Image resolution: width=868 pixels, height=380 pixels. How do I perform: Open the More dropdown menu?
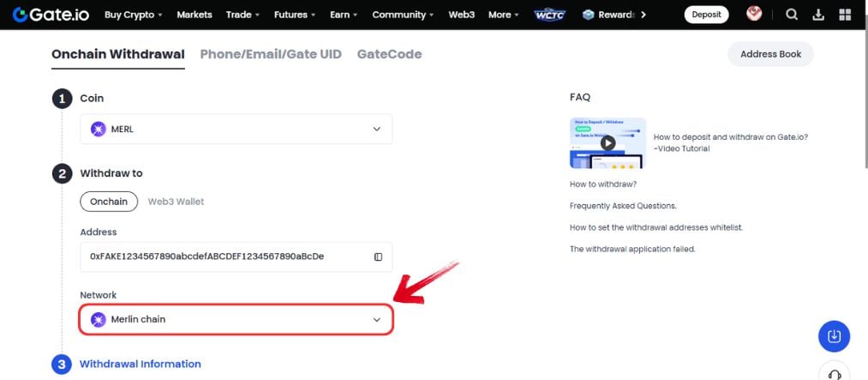tap(504, 15)
